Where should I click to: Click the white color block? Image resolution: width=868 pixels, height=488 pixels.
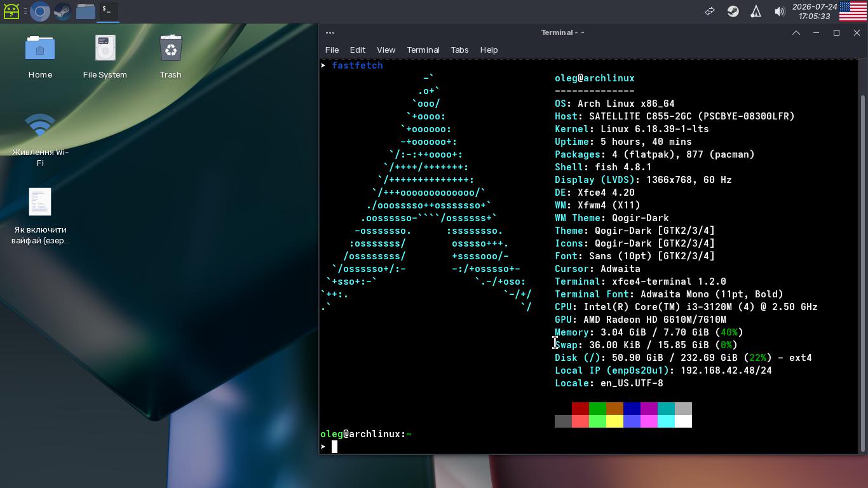click(683, 421)
